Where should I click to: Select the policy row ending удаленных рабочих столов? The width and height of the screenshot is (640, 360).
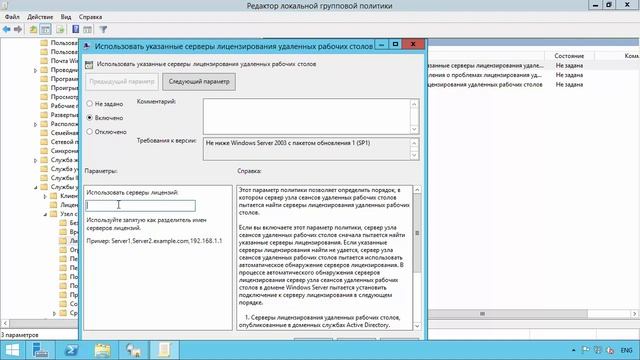tap(486, 84)
